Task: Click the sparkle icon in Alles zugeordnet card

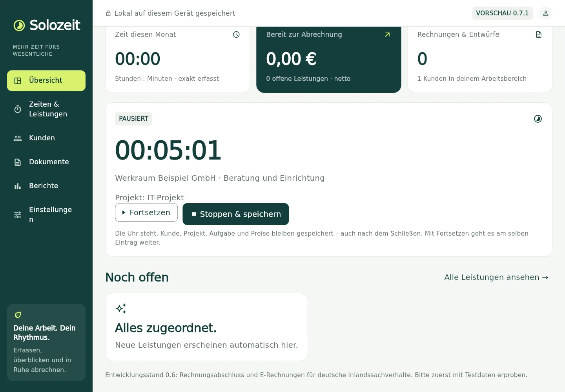Action: (121, 309)
